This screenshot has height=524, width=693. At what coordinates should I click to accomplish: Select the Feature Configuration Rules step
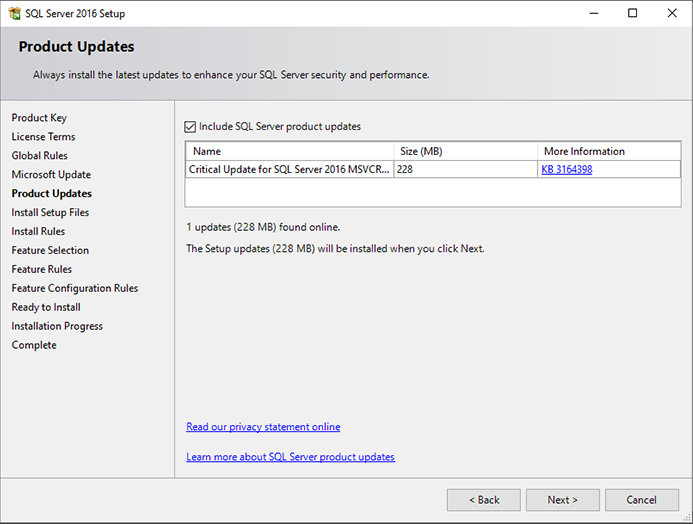[75, 289]
